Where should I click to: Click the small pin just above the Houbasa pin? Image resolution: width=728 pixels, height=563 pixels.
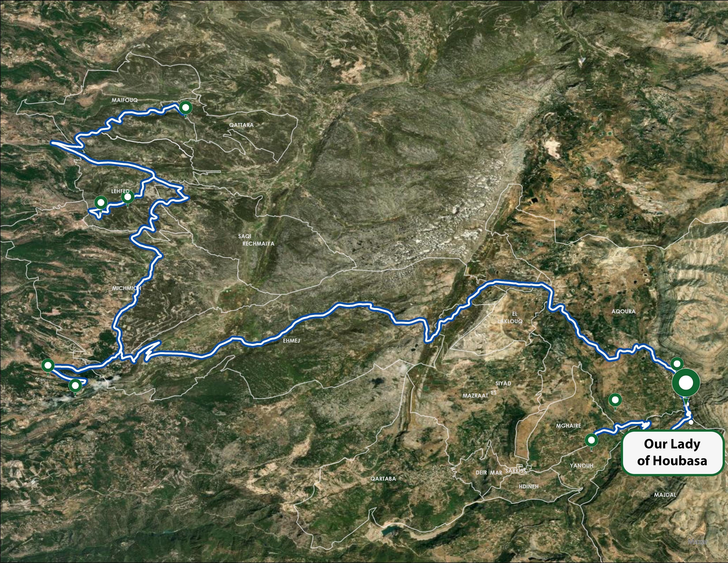677,364
